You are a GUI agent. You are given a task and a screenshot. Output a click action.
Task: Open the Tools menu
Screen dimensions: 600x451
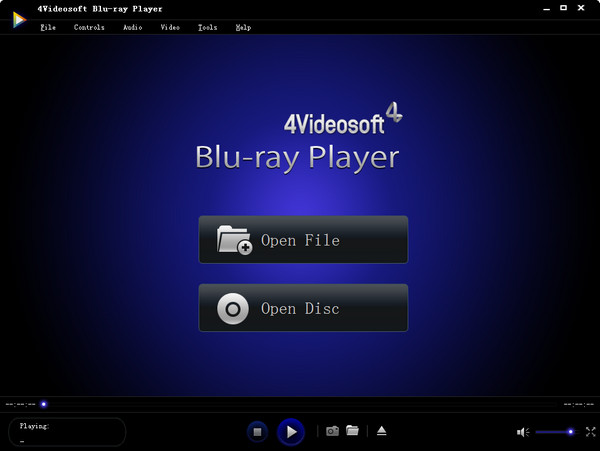tap(207, 27)
